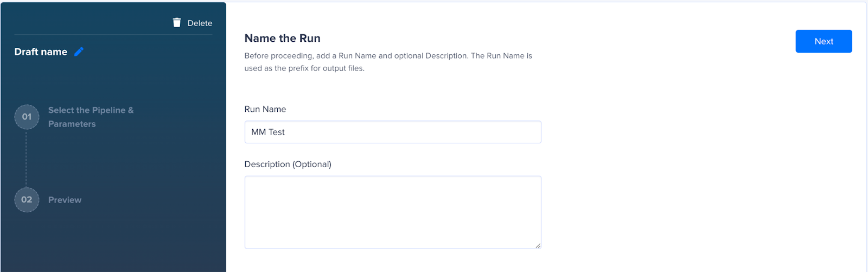The image size is (868, 272).
Task: Focus the Description (Optional) text area
Action: click(x=393, y=212)
